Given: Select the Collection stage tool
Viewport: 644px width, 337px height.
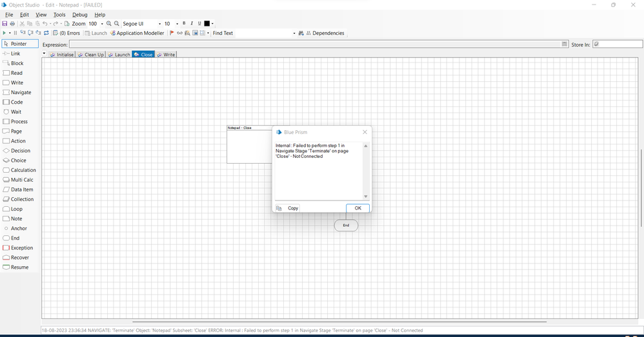Looking at the screenshot, I should point(18,199).
